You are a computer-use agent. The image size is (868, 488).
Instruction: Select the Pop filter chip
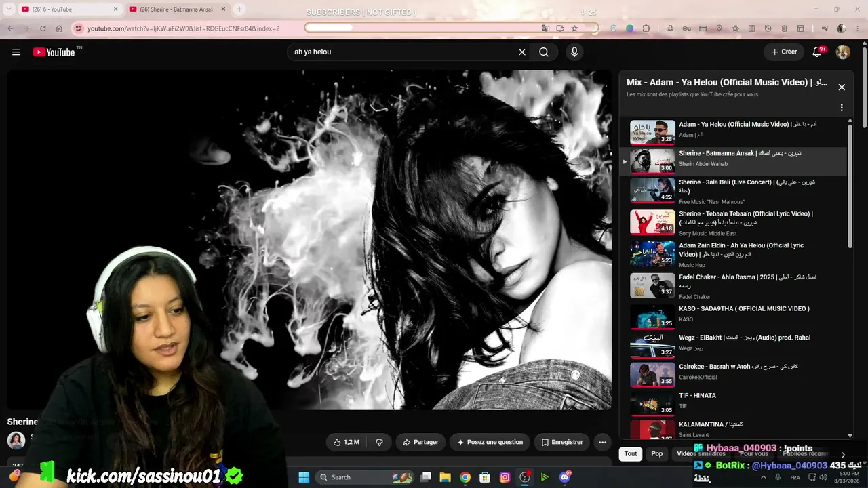pos(657,454)
